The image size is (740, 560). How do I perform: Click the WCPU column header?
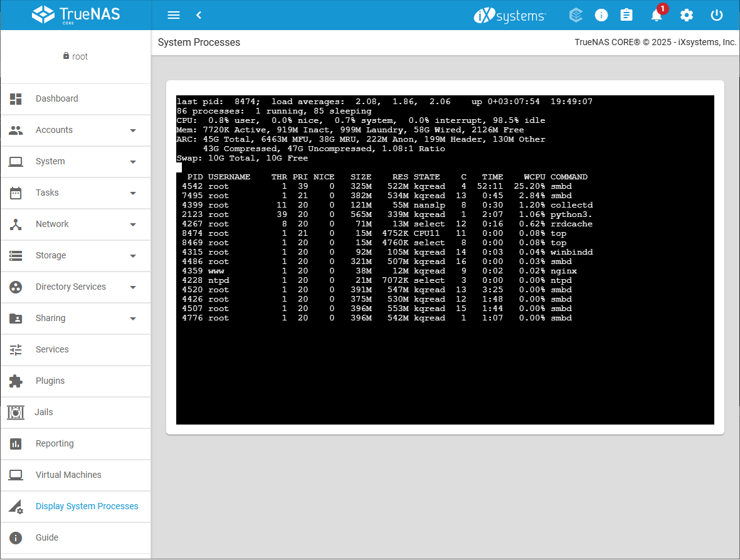[x=534, y=177]
